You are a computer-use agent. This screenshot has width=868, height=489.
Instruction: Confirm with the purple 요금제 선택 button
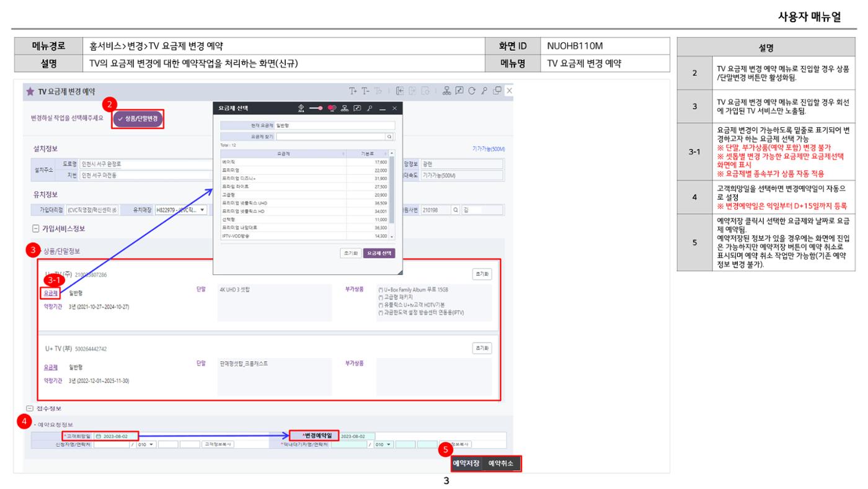point(379,253)
